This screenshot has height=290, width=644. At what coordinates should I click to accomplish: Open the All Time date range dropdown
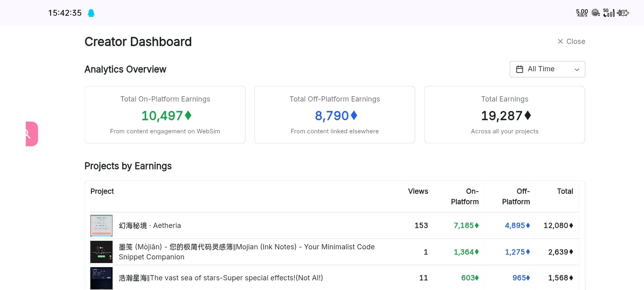[547, 69]
